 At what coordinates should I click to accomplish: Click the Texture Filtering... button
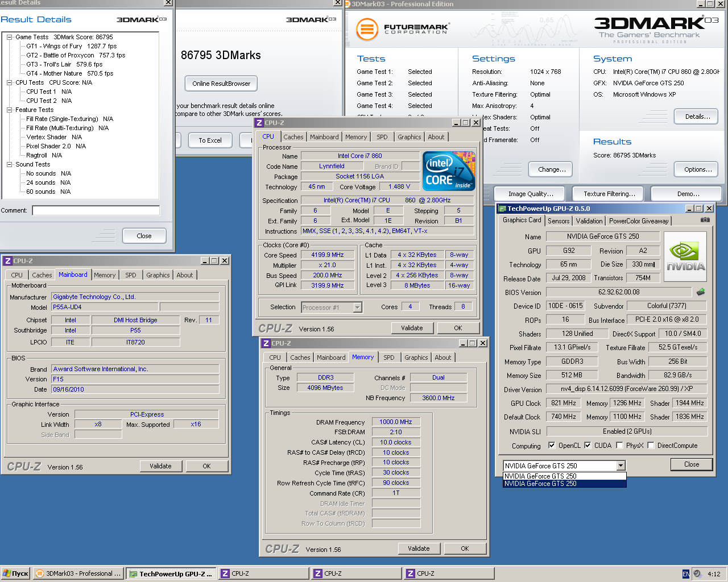pyautogui.click(x=609, y=194)
